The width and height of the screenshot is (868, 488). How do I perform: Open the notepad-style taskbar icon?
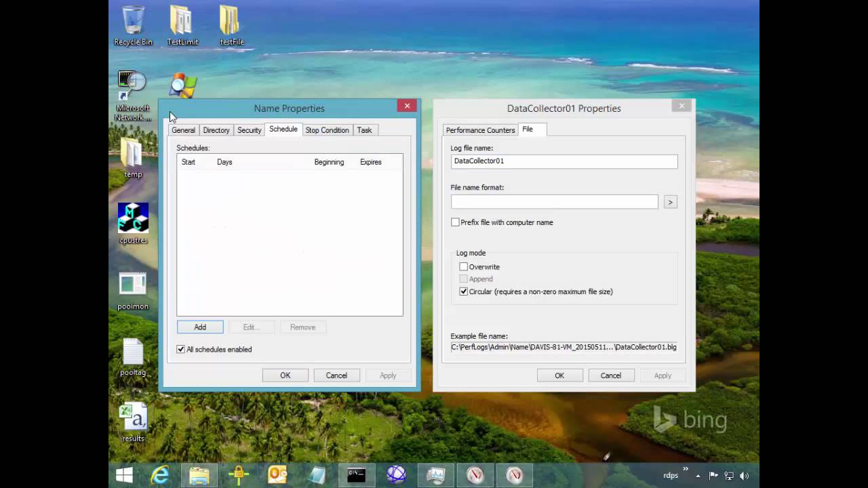[317, 475]
